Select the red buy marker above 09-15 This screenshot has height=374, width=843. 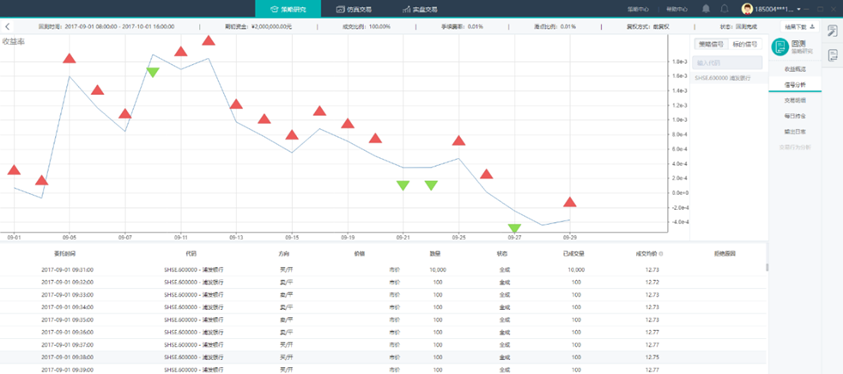(x=292, y=134)
